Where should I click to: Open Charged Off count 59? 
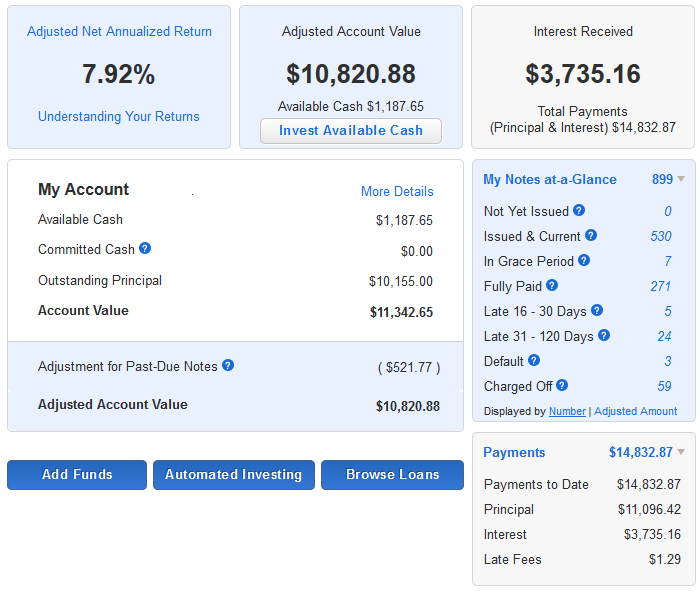665,386
